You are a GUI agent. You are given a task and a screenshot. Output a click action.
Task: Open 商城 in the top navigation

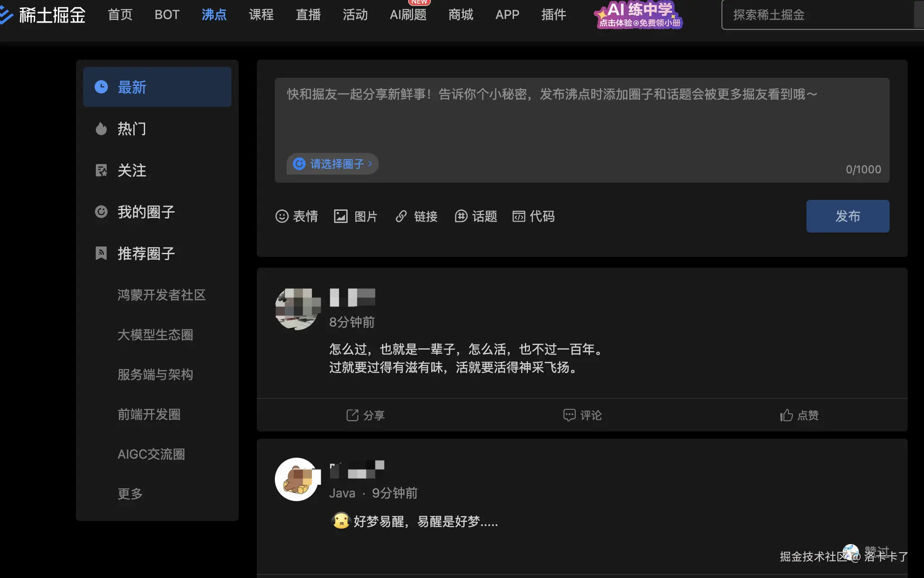pos(461,15)
